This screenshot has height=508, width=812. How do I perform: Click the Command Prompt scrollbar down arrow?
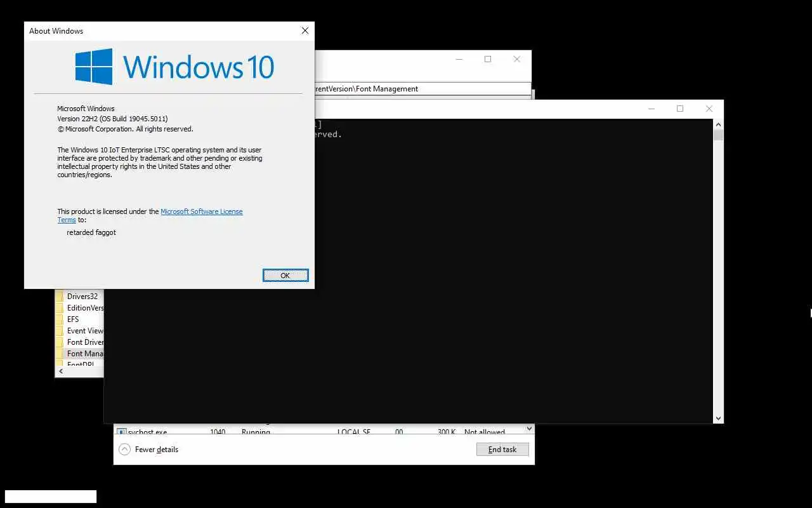(718, 418)
